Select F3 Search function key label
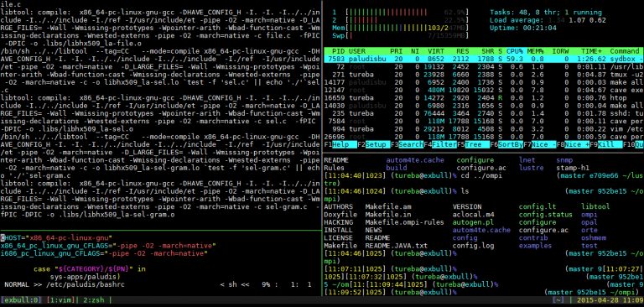644x307 pixels. pos(407,144)
